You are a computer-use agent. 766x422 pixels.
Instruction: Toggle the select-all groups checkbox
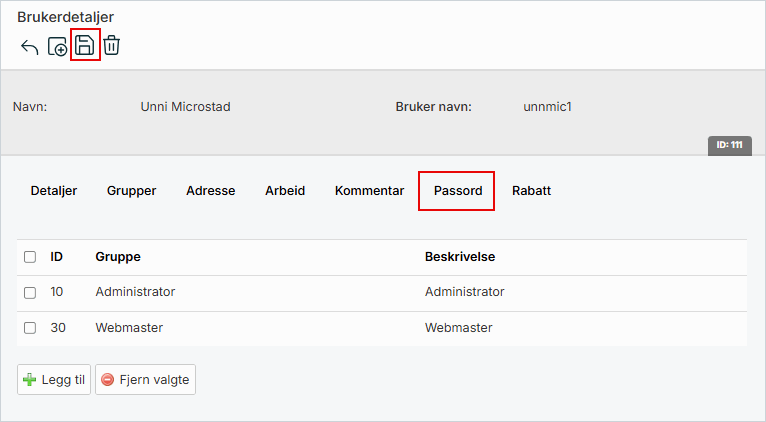click(x=30, y=257)
